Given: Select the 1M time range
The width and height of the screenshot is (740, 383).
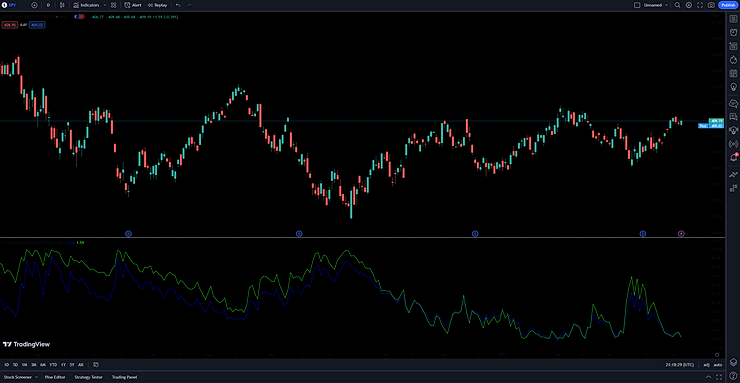Looking at the screenshot, I should [x=25, y=365].
